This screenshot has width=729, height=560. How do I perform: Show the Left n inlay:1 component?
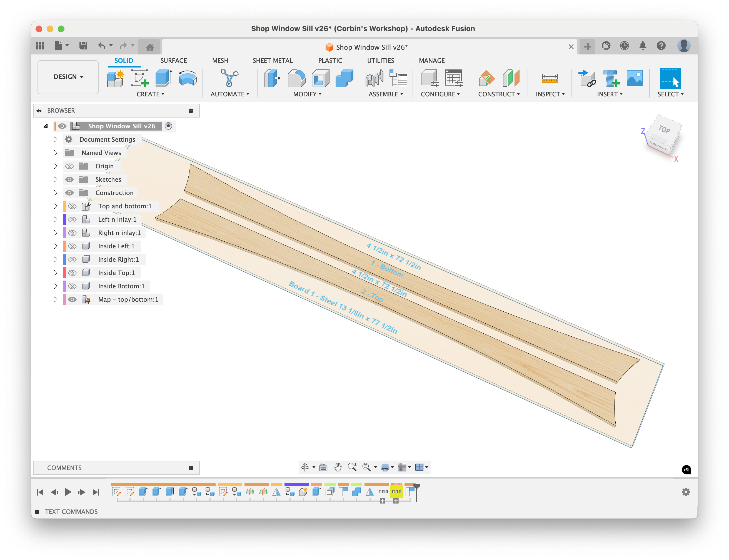click(x=72, y=219)
